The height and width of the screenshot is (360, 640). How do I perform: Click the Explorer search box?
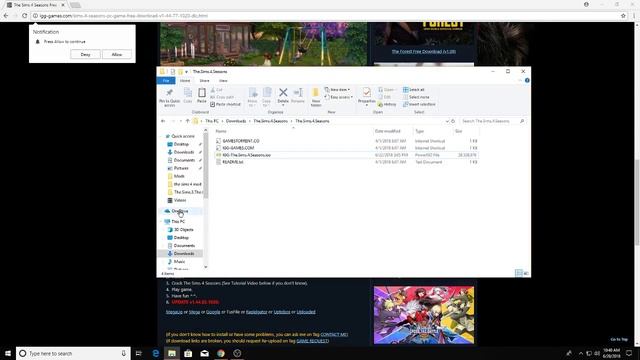click(492, 121)
